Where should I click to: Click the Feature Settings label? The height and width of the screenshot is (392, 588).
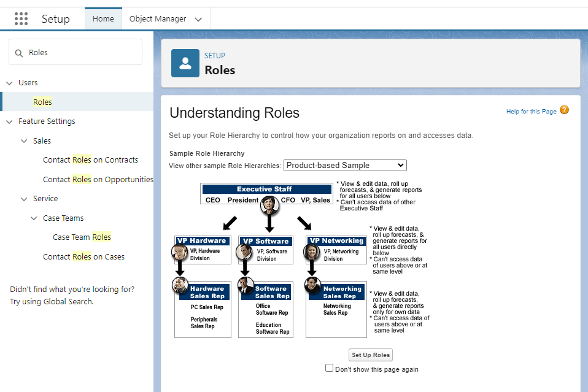pyautogui.click(x=47, y=121)
